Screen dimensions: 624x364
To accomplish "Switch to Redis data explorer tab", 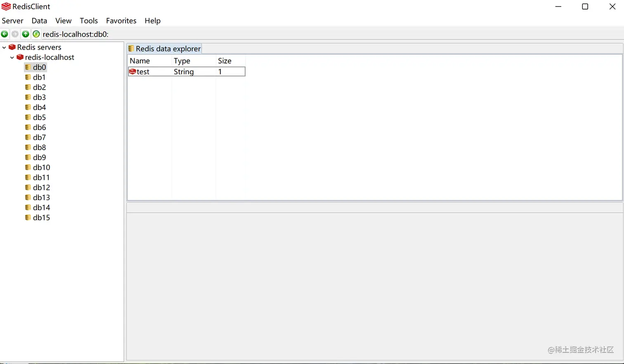I will [164, 49].
